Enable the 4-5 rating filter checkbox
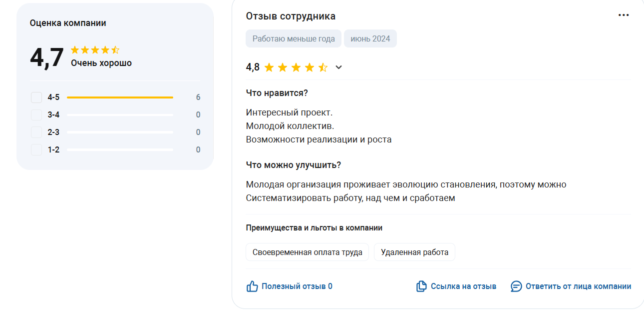 (x=36, y=97)
